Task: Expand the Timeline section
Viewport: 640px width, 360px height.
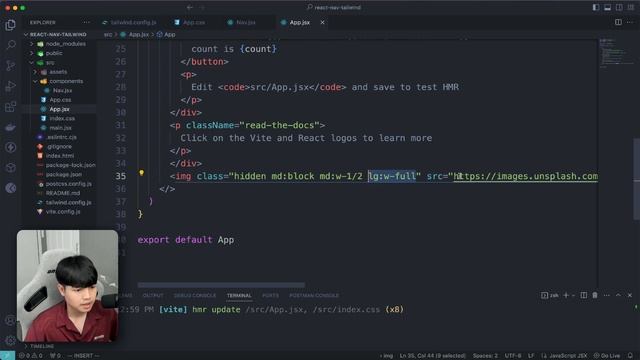Action: 26,346
